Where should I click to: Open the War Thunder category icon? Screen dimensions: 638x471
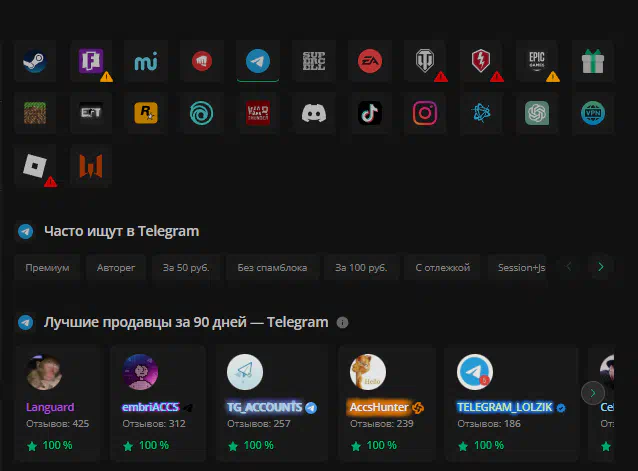pos(258,113)
